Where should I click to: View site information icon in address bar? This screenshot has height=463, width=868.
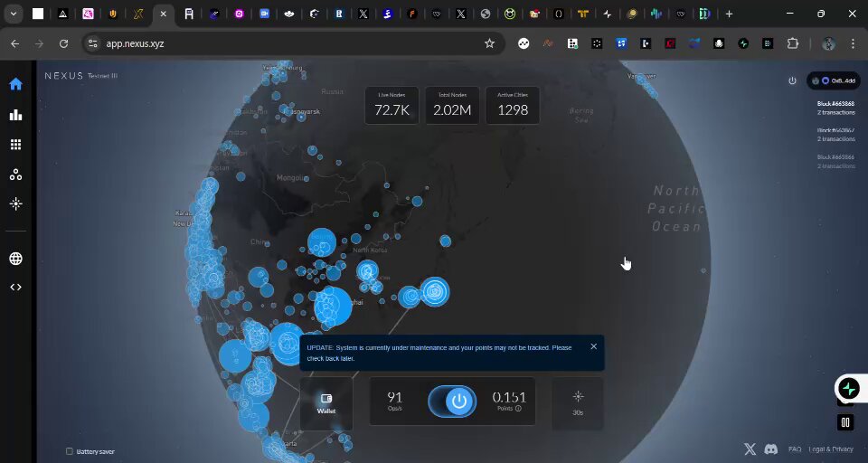[x=93, y=43]
